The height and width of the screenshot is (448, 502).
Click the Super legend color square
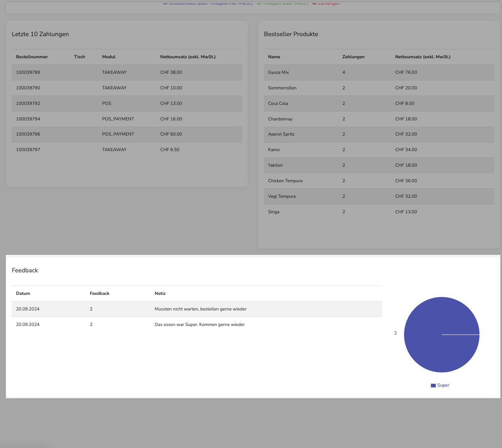tap(433, 385)
